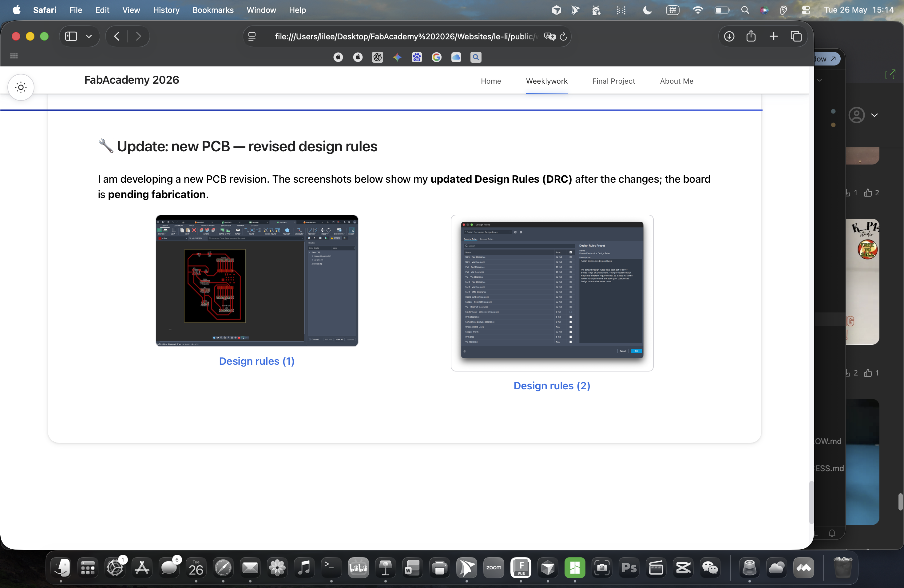
Task: Open the History menu
Action: click(166, 10)
